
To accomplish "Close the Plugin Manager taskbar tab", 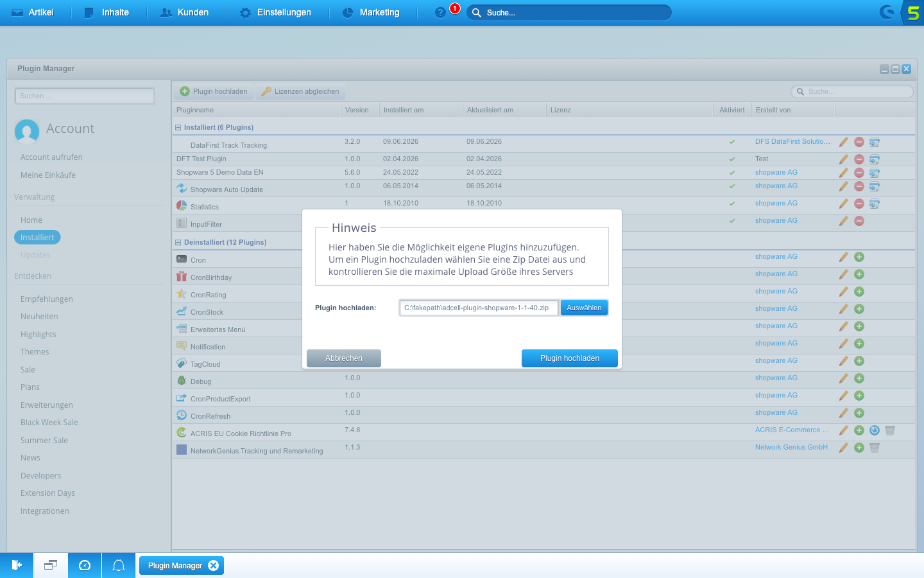I will click(x=214, y=565).
